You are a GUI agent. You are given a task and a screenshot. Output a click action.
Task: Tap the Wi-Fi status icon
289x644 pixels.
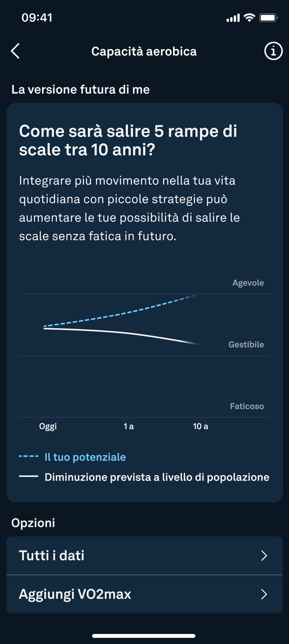coord(250,18)
